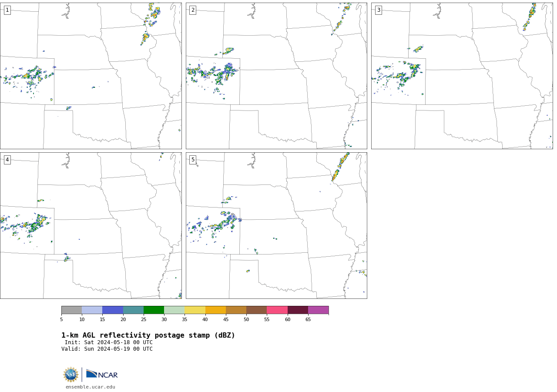Click the colorbar tick label 5

click(61, 320)
